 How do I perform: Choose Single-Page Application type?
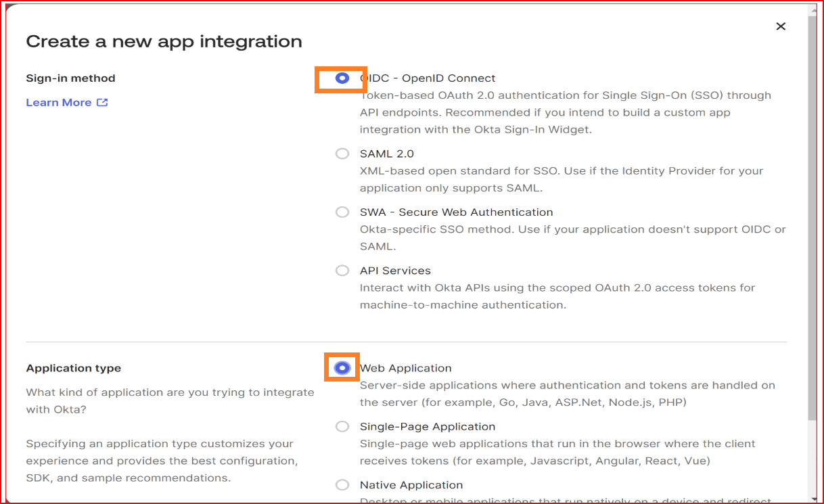click(x=342, y=426)
